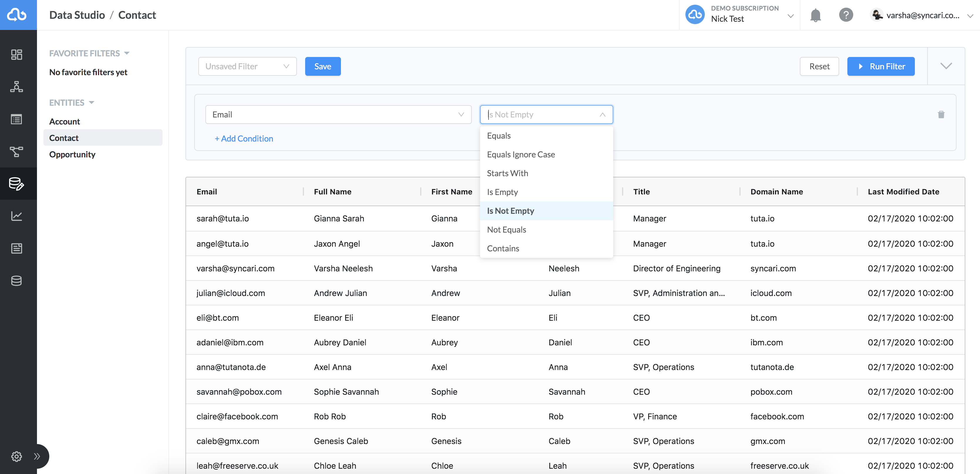Screen dimensions: 980x474
Task: Click the Run Filter button
Action: click(x=880, y=66)
